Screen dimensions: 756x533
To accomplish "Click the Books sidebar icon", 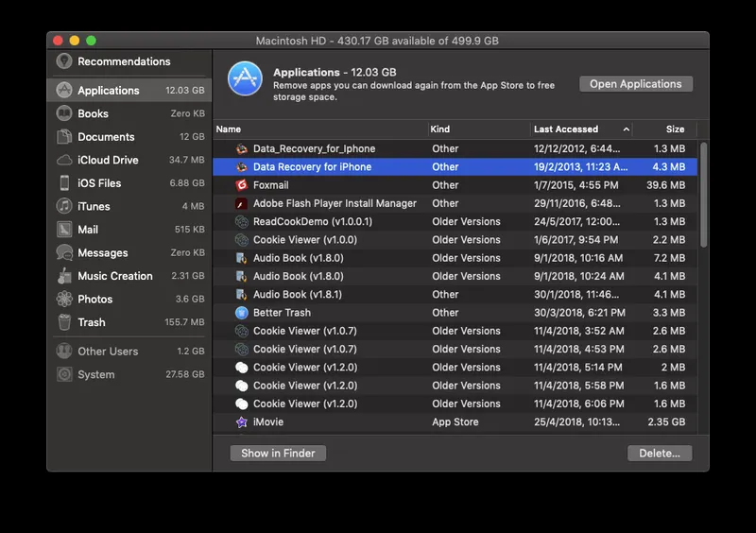I will [64, 113].
